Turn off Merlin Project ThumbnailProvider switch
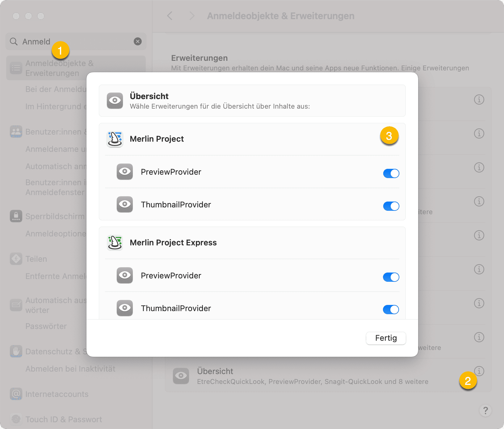 click(391, 206)
